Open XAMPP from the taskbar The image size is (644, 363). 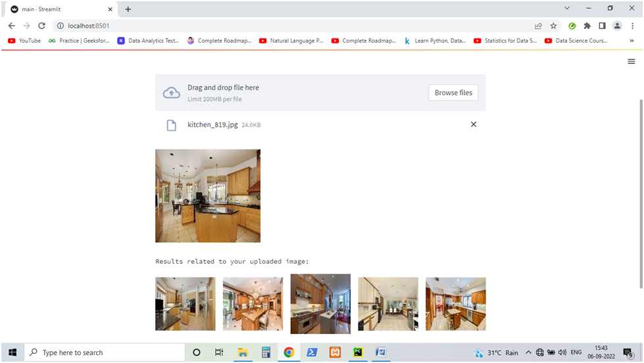coord(335,352)
